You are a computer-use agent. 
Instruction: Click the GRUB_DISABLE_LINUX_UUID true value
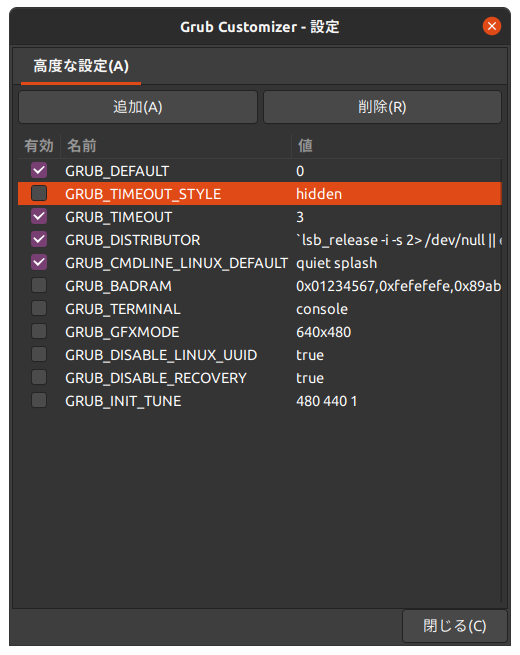click(x=310, y=355)
